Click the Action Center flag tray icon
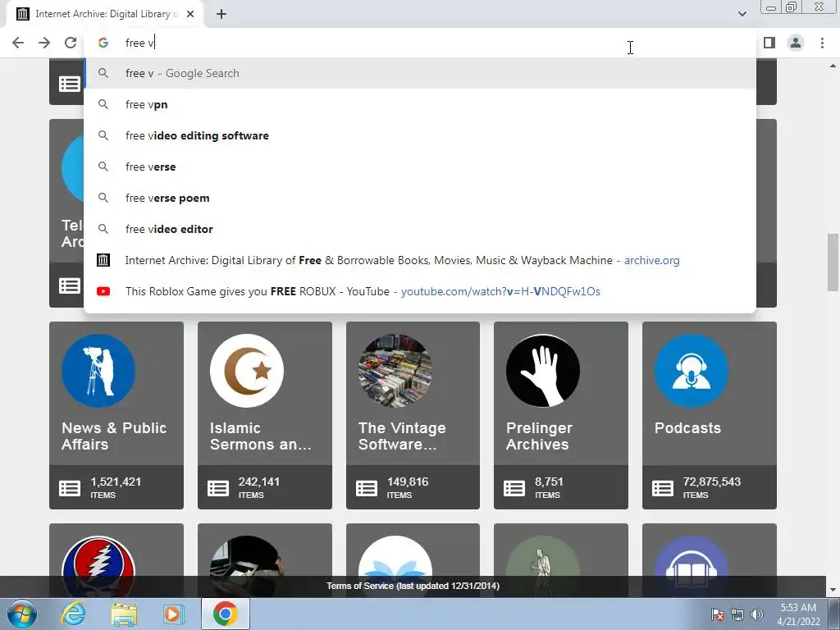840x630 pixels. (718, 614)
